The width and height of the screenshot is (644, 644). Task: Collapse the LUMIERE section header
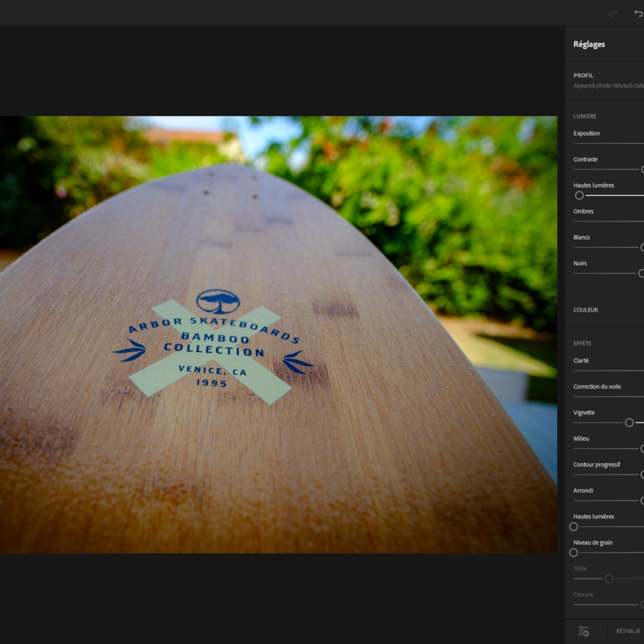tap(585, 116)
